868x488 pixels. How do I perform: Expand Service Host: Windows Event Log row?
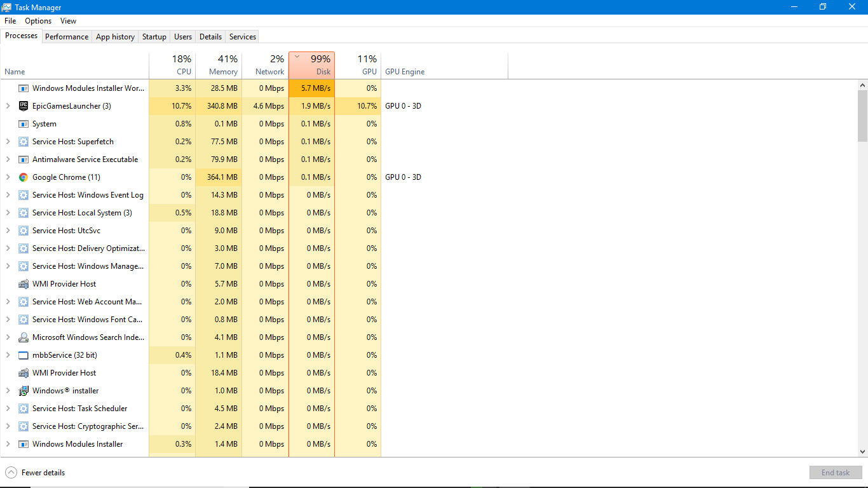coord(8,195)
